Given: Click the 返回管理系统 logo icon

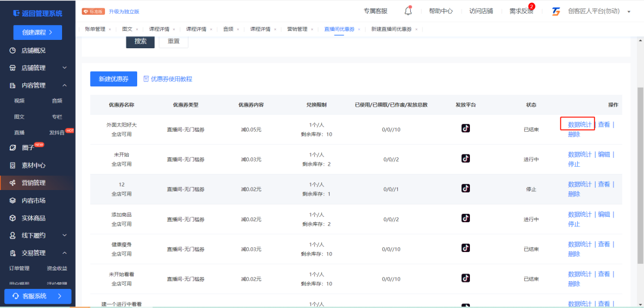Looking at the screenshot, I should tap(16, 13).
